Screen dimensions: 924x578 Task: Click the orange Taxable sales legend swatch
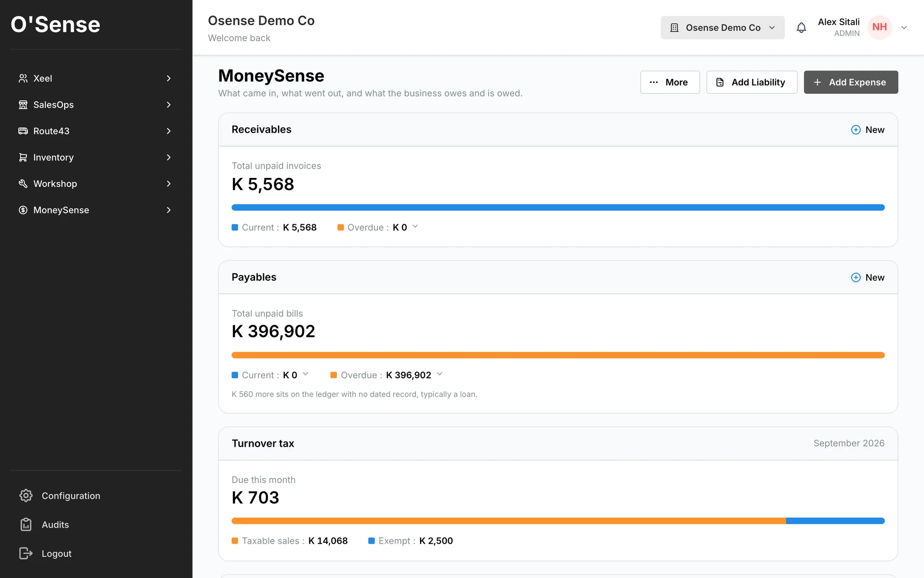coord(235,541)
